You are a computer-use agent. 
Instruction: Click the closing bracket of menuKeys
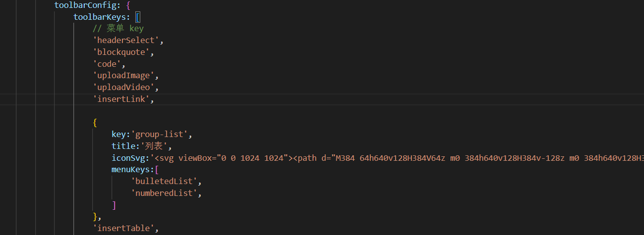114,205
